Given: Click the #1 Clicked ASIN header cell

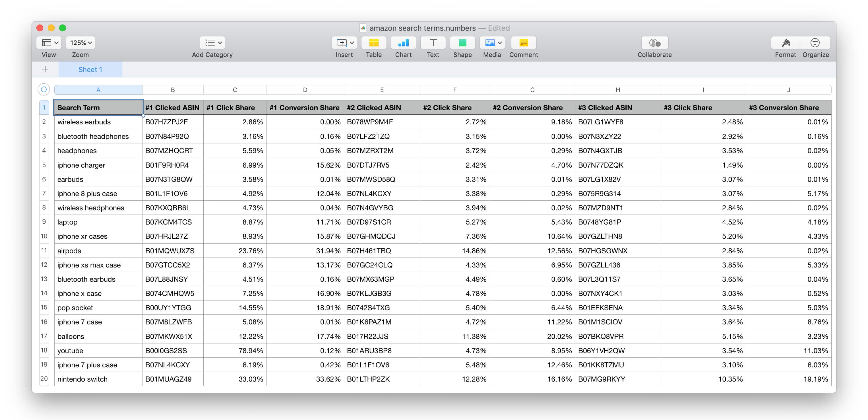Looking at the screenshot, I should click(173, 108).
